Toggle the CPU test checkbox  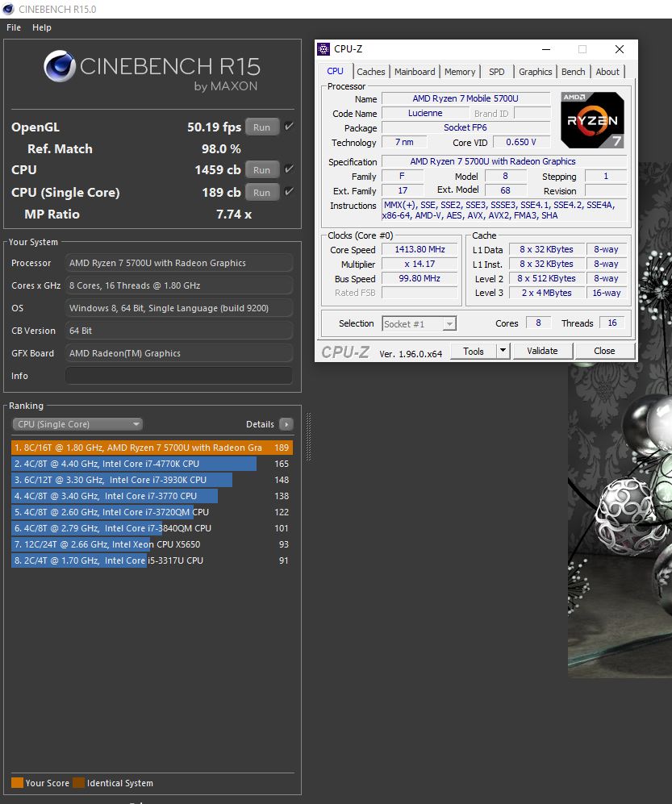(x=289, y=169)
